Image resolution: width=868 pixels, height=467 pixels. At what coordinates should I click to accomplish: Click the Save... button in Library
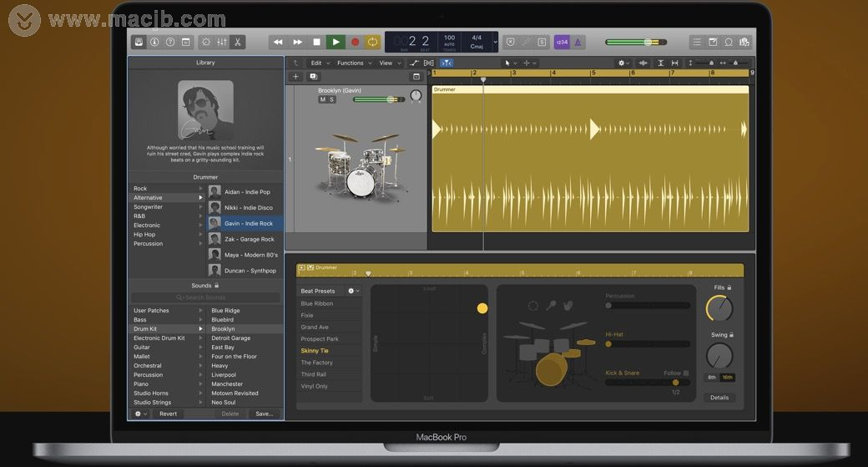[264, 414]
